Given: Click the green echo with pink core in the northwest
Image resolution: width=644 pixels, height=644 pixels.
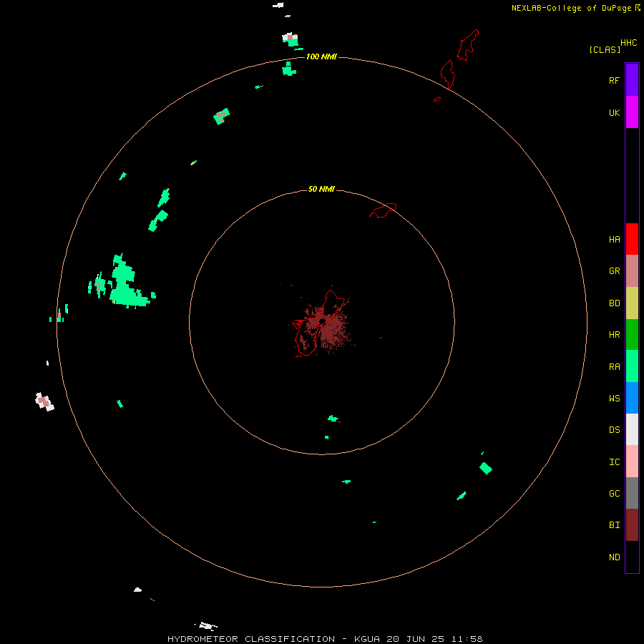Looking at the screenshot, I should [221, 116].
